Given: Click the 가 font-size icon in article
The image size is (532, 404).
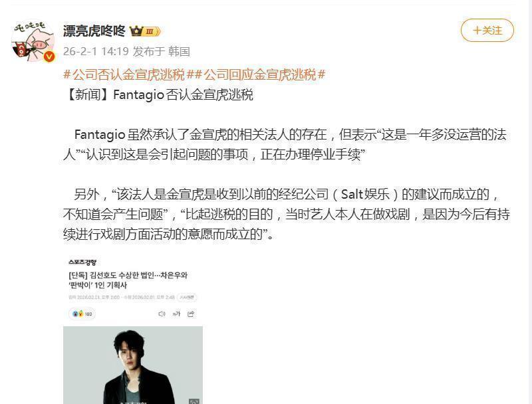Looking at the screenshot, I should 176,314.
